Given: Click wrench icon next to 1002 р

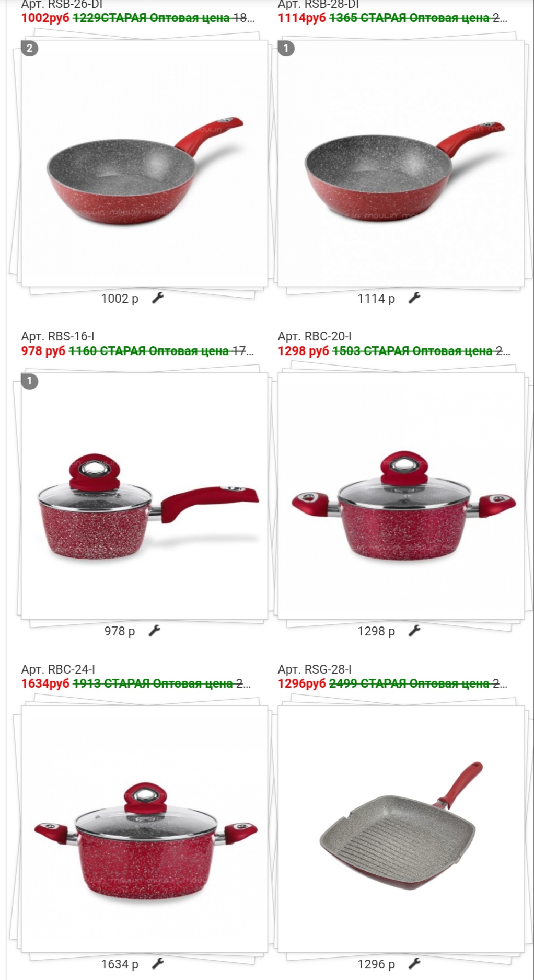Looking at the screenshot, I should pos(158,298).
